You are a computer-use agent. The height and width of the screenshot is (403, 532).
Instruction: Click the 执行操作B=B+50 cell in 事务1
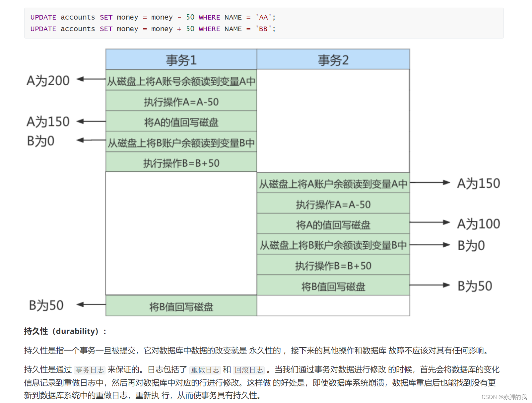pos(181,162)
